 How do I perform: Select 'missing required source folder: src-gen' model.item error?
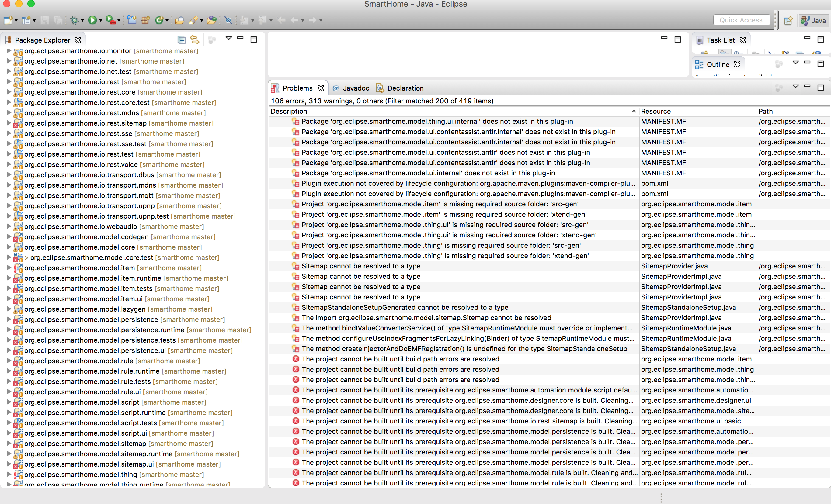[x=440, y=204]
